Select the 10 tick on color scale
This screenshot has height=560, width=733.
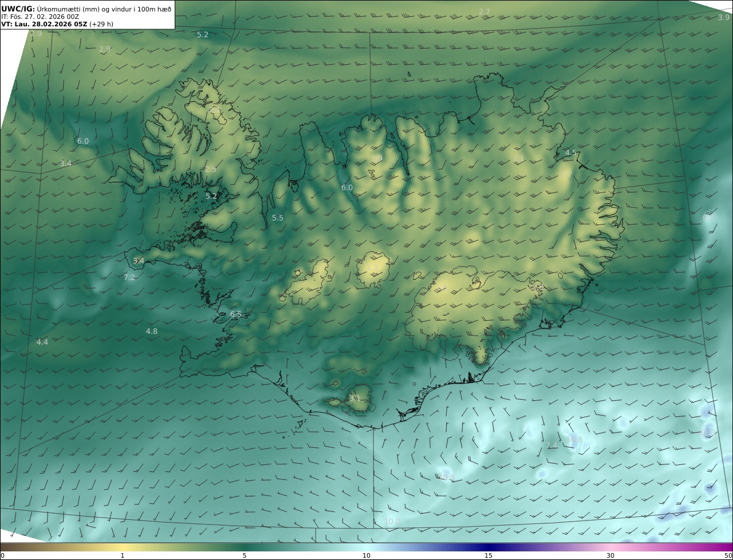click(x=366, y=555)
